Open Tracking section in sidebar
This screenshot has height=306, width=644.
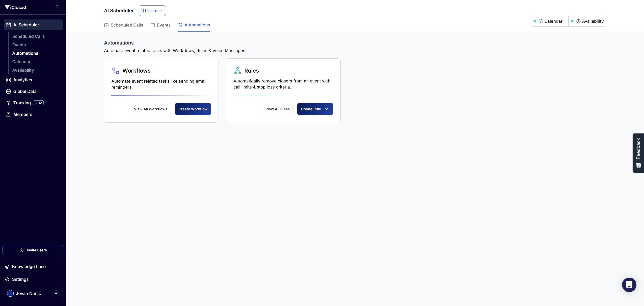[x=22, y=103]
